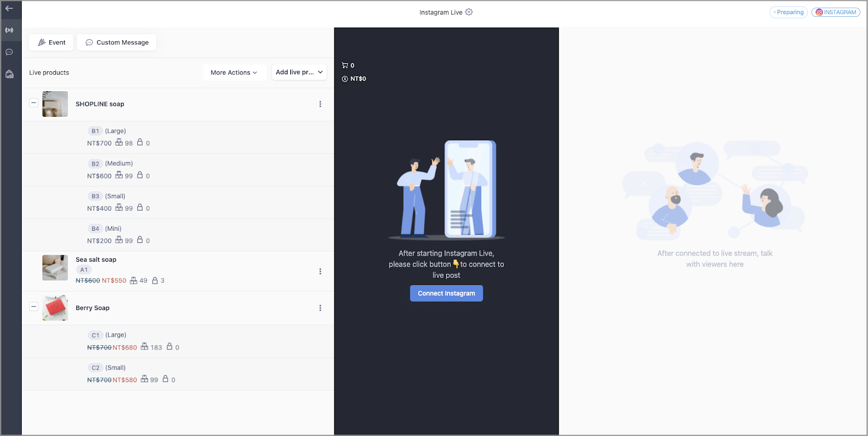Click the Preparing status badge
Viewport: 868px width, 436px height.
[x=789, y=12]
